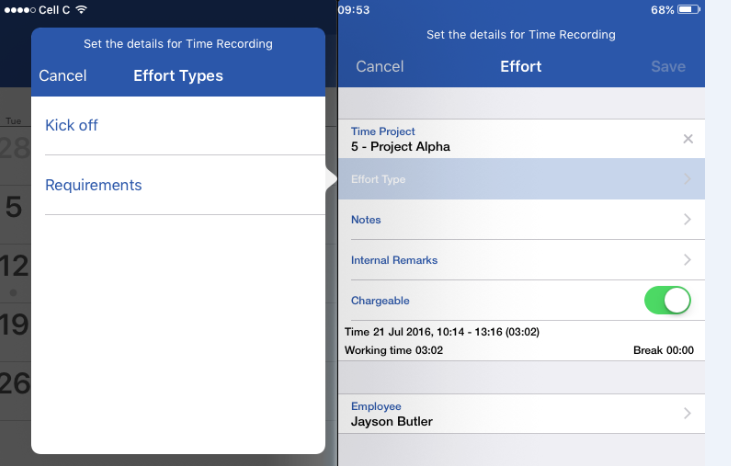Save the Effort entry
The height and width of the screenshot is (466, 731).
(668, 67)
